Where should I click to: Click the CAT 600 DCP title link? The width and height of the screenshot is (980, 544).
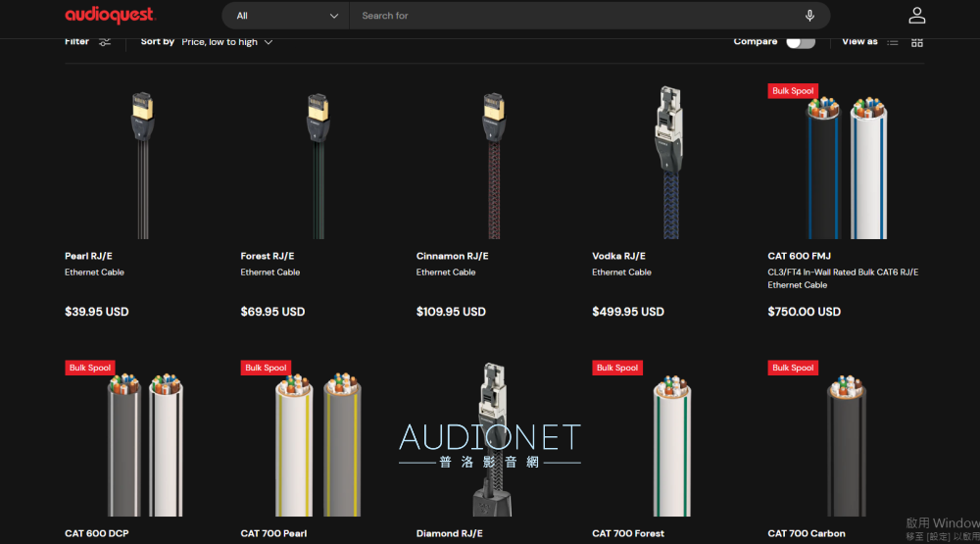(97, 533)
